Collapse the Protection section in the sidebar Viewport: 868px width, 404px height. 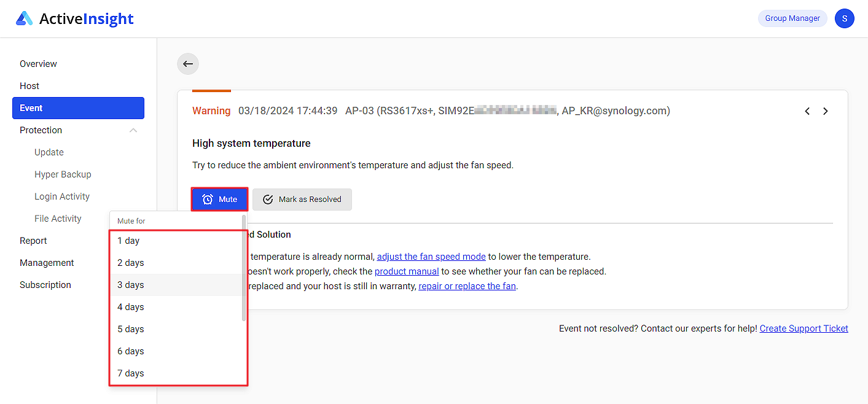(x=133, y=130)
